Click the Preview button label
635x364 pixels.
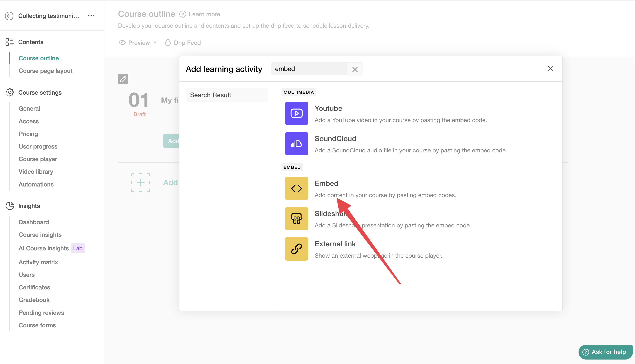139,42
